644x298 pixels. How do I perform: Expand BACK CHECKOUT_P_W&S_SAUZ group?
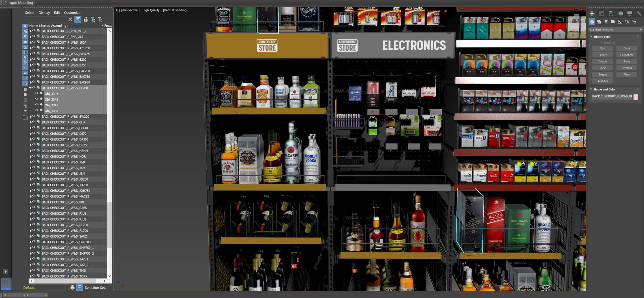tap(31, 236)
